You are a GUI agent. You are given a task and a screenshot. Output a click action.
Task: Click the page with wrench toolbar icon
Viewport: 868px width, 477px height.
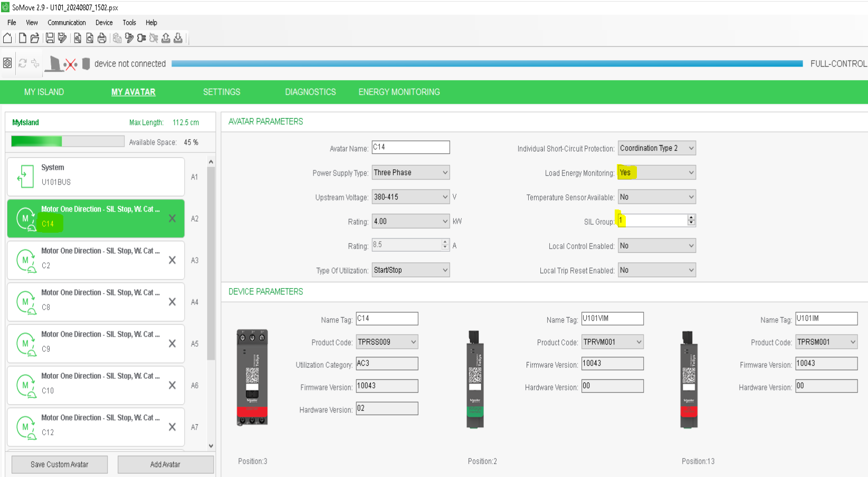coord(78,38)
